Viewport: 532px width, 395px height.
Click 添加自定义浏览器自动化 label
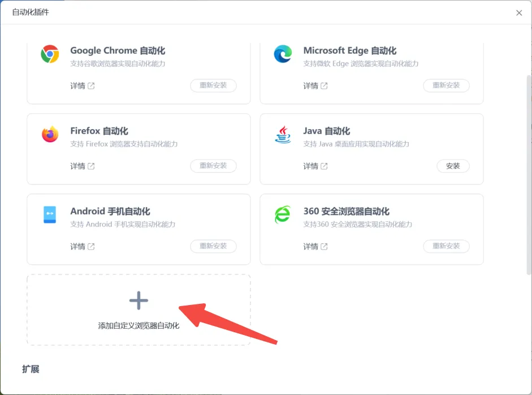(139, 326)
